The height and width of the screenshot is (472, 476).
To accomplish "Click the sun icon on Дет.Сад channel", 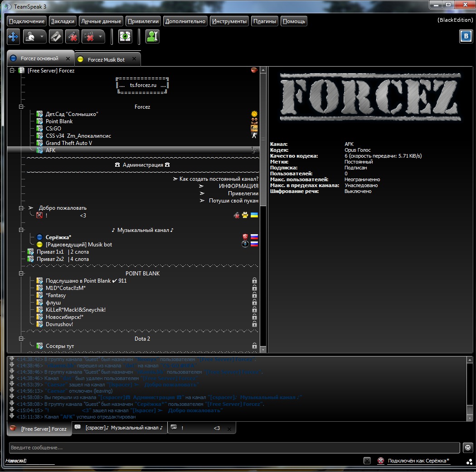I will [x=254, y=114].
